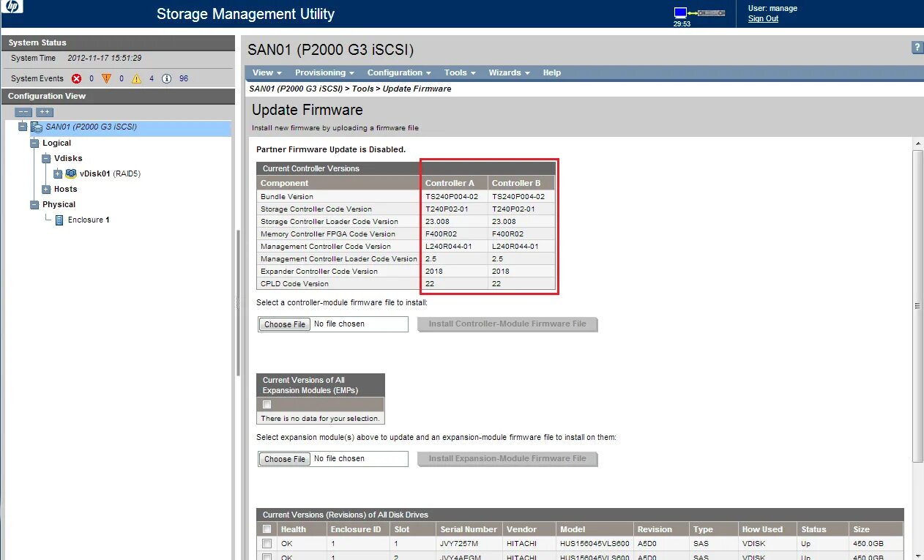Click 'There is no data for your selection.'
924x560 pixels.
(321, 419)
